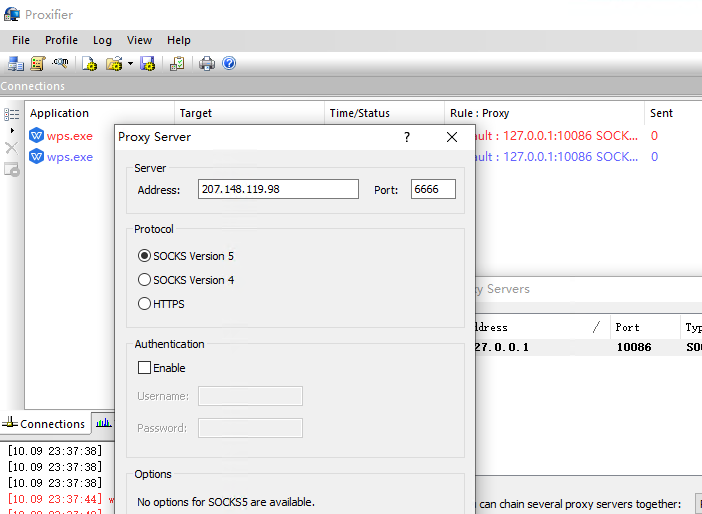Open Name Resolution (.com) toolbar icon

[x=60, y=64]
